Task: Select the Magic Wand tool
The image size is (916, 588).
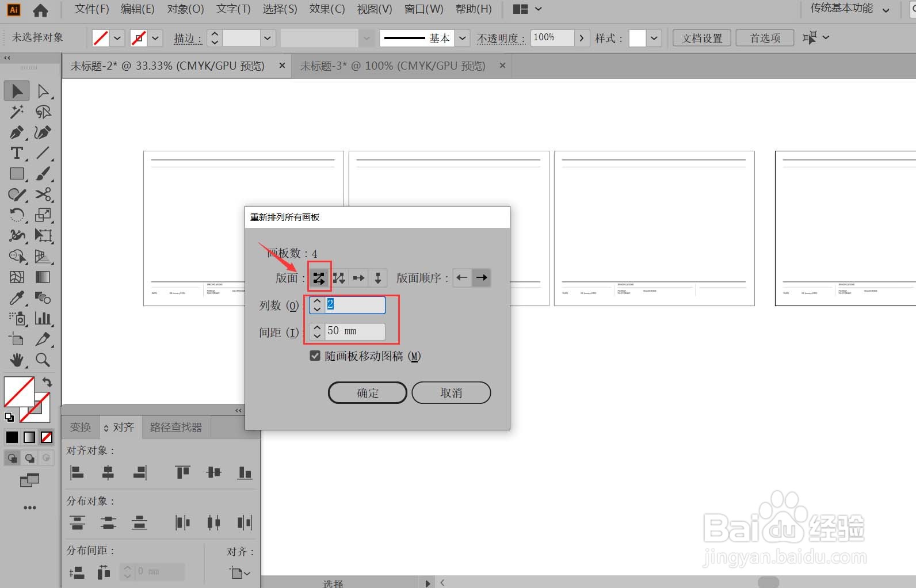Action: (x=17, y=112)
